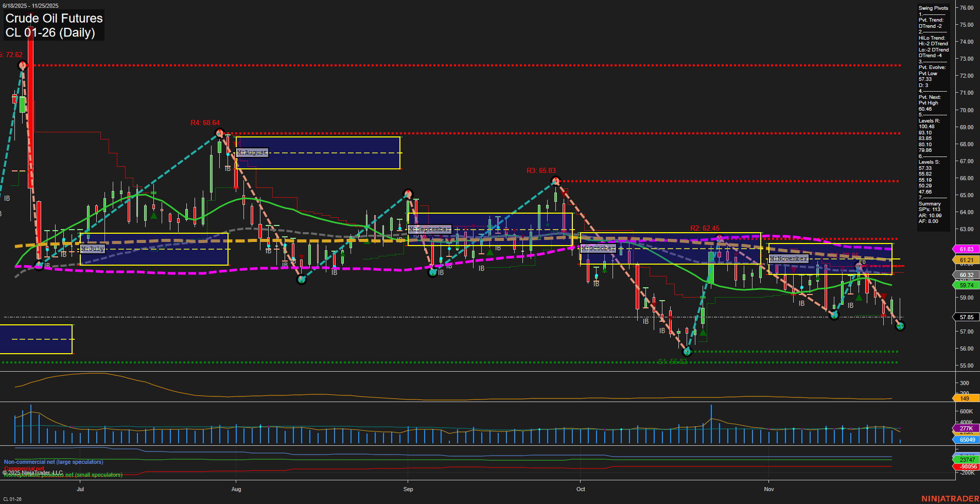
Task: Click the globe pivot marker at R4: 68.64
Action: pos(220,133)
